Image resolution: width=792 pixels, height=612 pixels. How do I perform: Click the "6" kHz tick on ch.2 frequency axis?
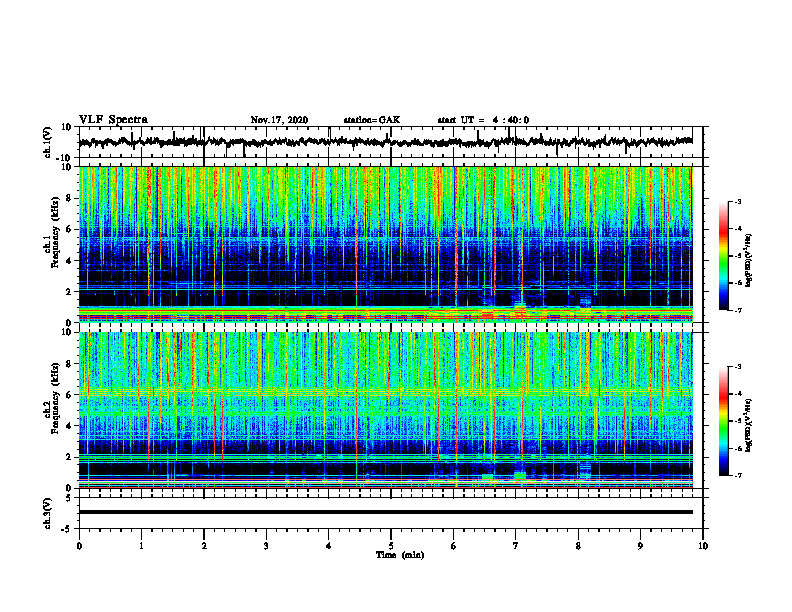coord(69,395)
